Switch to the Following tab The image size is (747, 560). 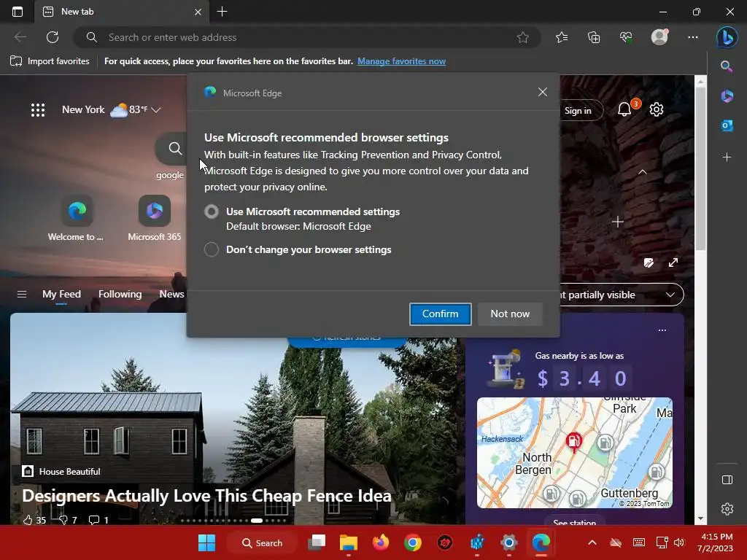tap(120, 295)
